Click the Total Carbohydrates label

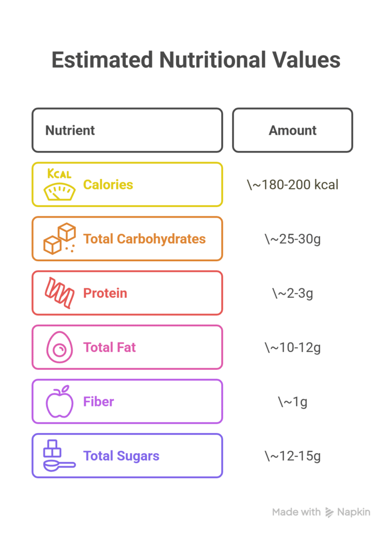coord(144,239)
